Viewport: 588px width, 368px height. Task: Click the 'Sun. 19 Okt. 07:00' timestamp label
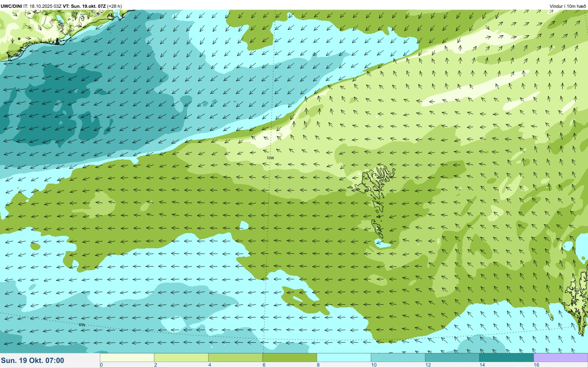(33, 361)
